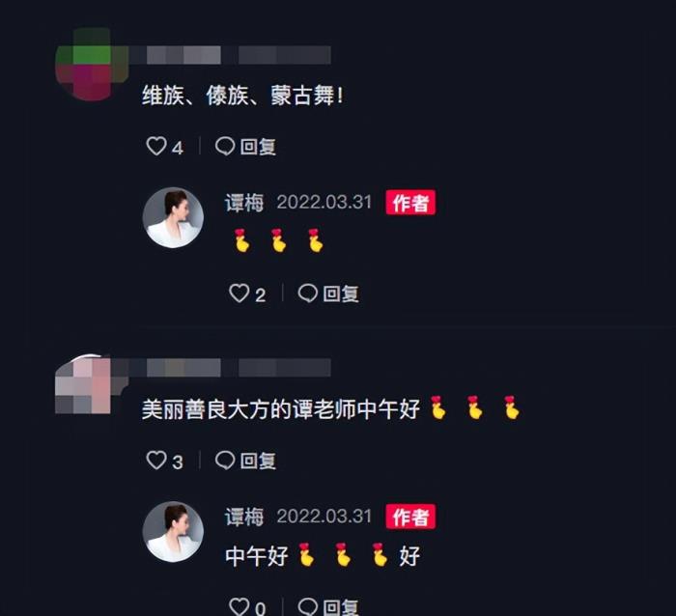The width and height of the screenshot is (676, 616).
Task: Click 回复 text under 美丽善良大方 comment
Action: pos(258,461)
